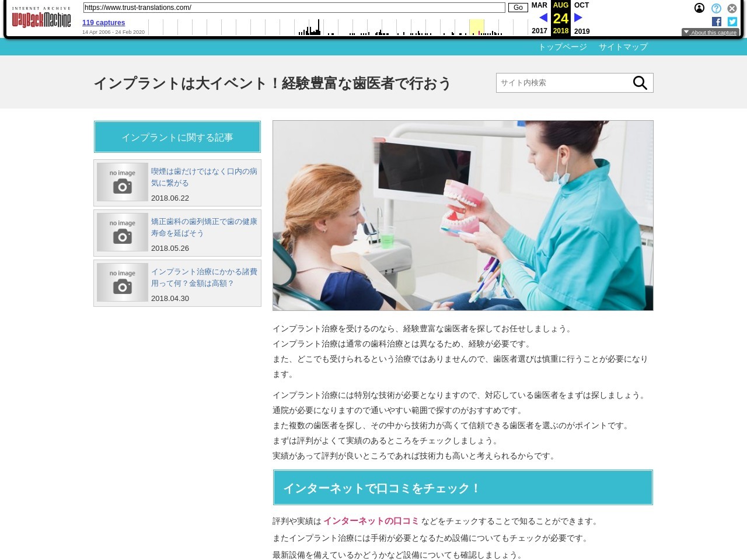The height and width of the screenshot is (560, 747).
Task: Open article about 喫煙 and oral disease
Action: point(204,177)
